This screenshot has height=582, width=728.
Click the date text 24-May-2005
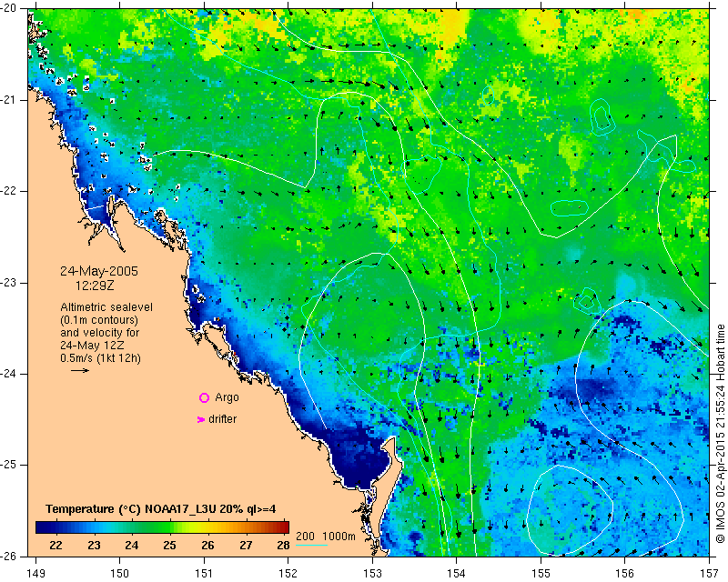click(99, 271)
